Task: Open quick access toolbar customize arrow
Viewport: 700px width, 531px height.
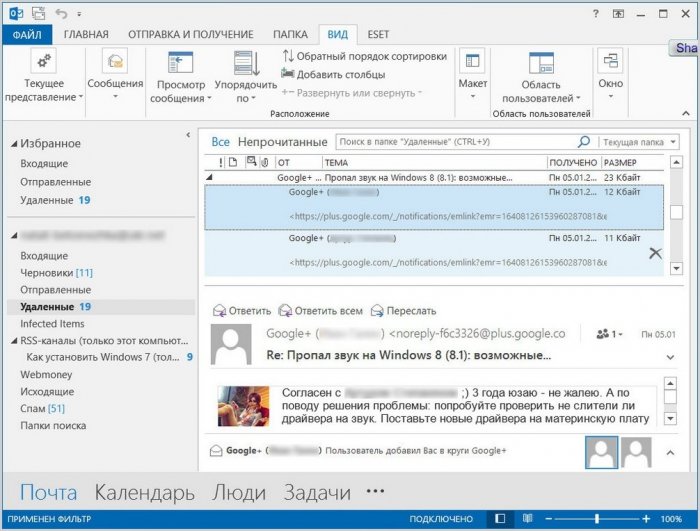Action: point(79,14)
